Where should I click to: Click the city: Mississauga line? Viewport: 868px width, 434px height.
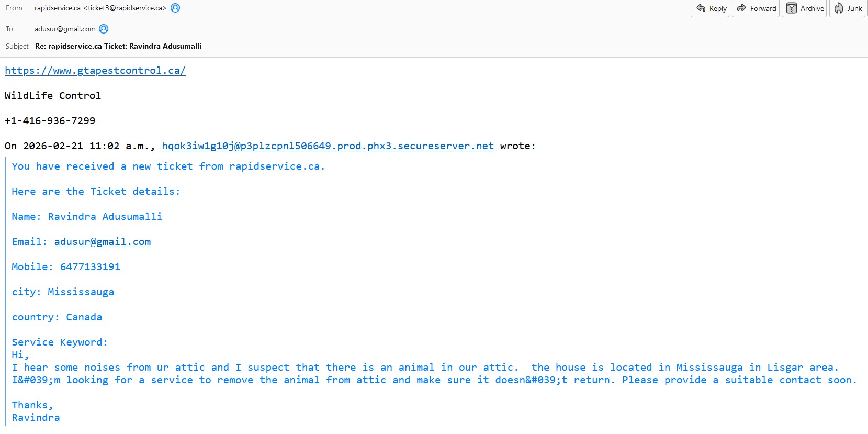[x=63, y=292]
